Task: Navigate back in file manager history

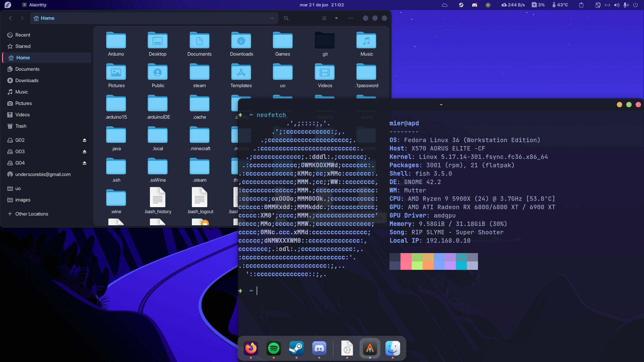Action: (10, 18)
